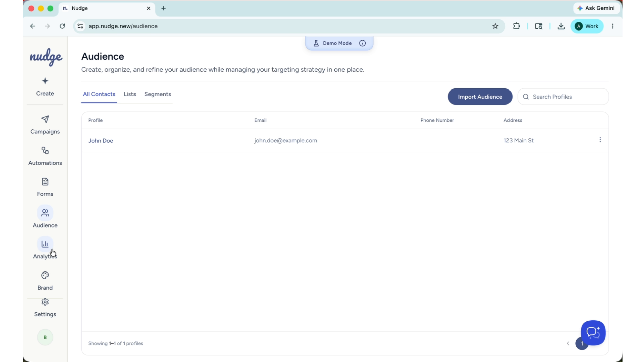
Task: Click the Email column header
Action: 260,120
